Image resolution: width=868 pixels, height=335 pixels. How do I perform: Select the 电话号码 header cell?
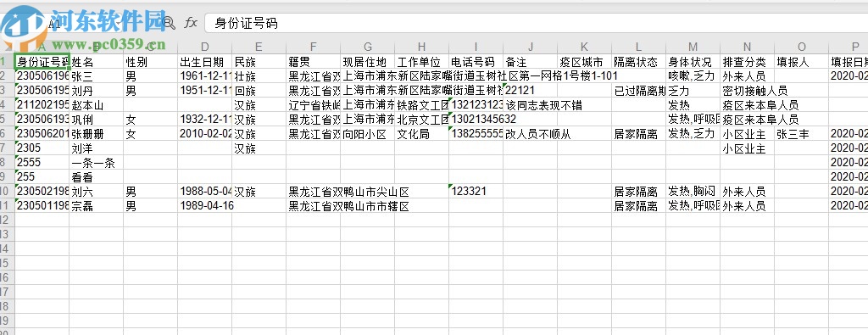click(x=476, y=61)
